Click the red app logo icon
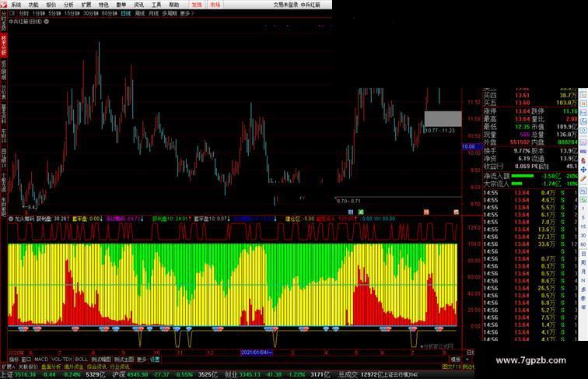Screen dimensions: 588x379 point(3,5)
